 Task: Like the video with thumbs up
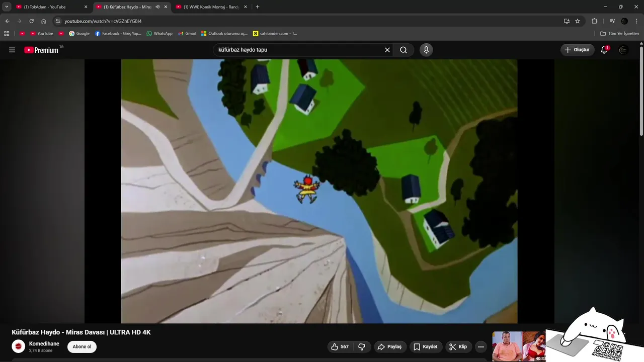click(x=340, y=346)
